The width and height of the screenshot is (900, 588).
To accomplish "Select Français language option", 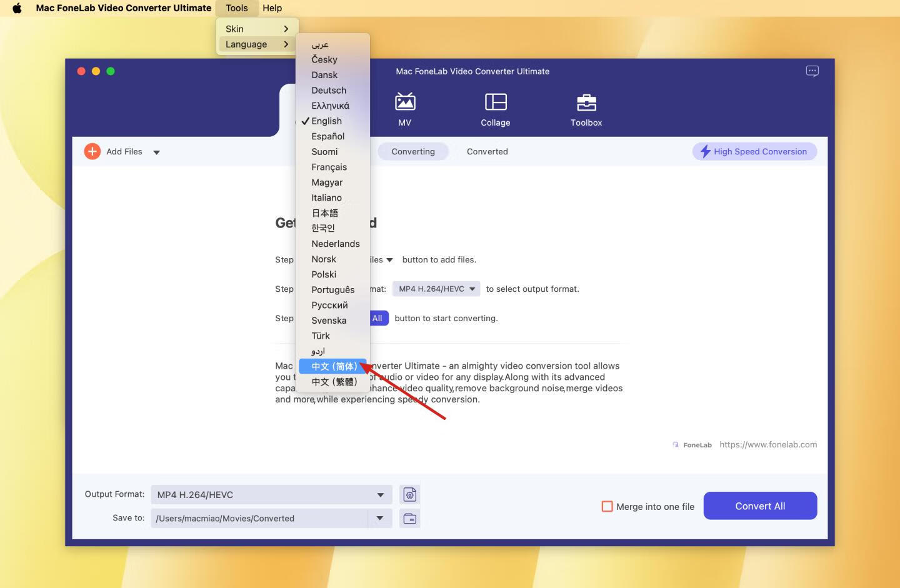I will coord(332,167).
